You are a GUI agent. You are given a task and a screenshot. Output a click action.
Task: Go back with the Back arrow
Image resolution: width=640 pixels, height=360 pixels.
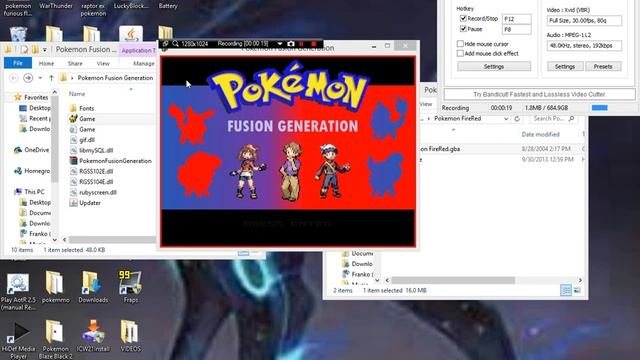(13, 78)
